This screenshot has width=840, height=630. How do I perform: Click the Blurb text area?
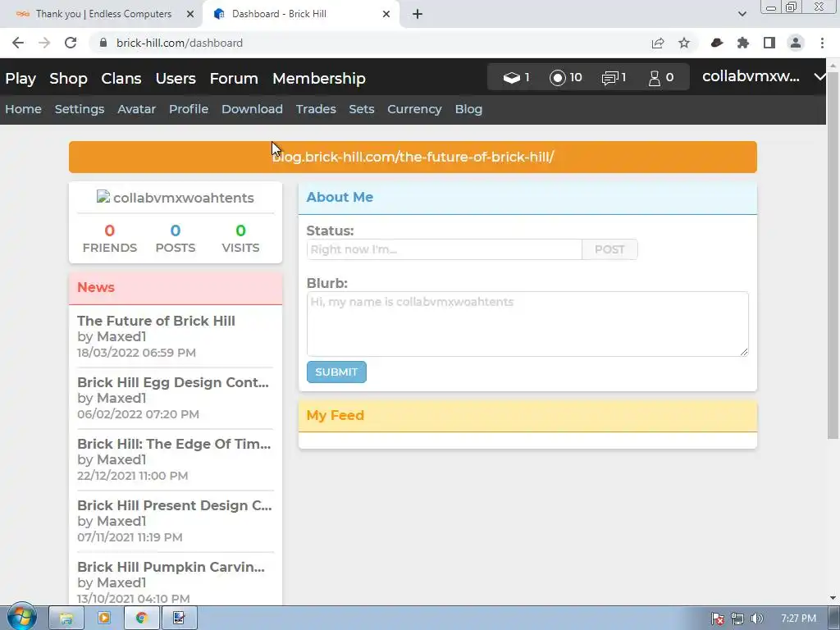[527, 324]
